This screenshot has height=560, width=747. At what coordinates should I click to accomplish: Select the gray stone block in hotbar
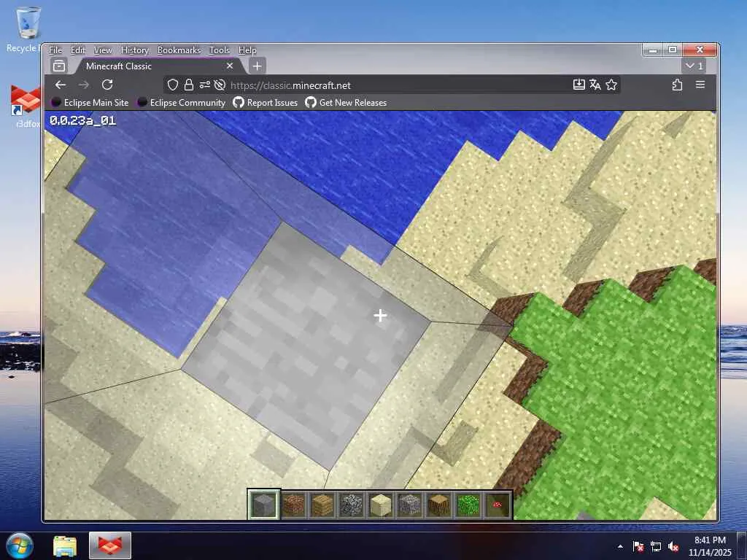(x=263, y=505)
